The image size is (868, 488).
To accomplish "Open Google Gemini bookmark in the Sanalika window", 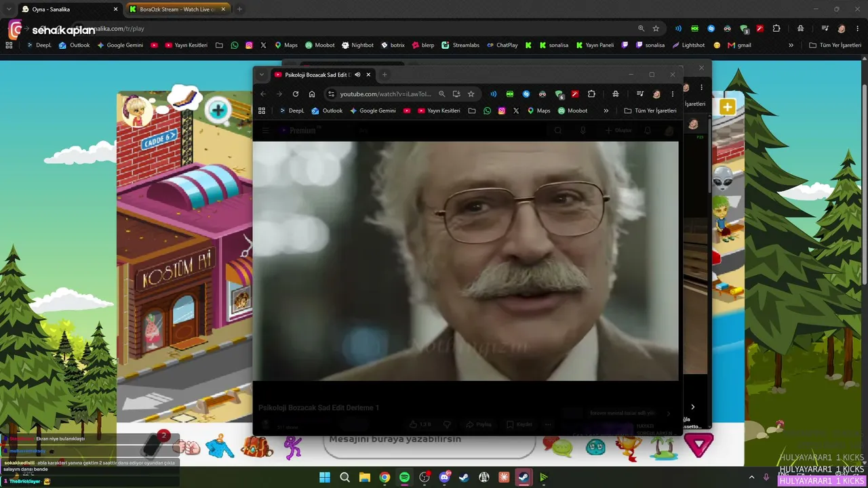I will (x=120, y=45).
